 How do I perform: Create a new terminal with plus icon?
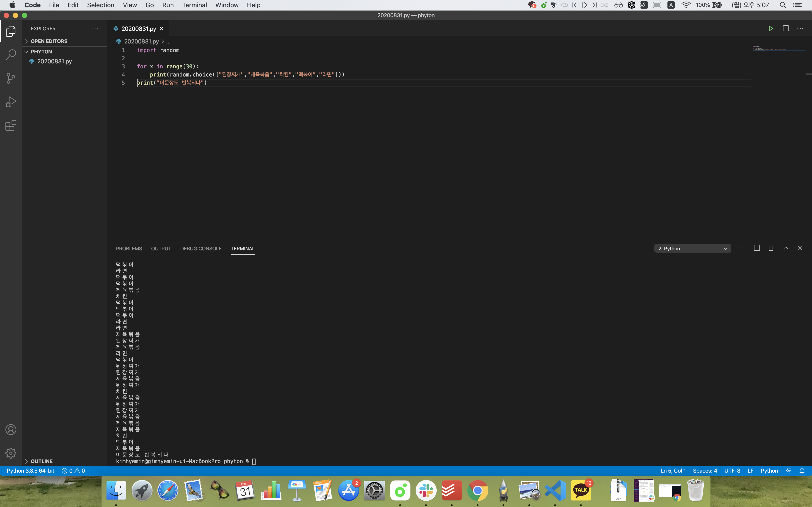coord(742,248)
